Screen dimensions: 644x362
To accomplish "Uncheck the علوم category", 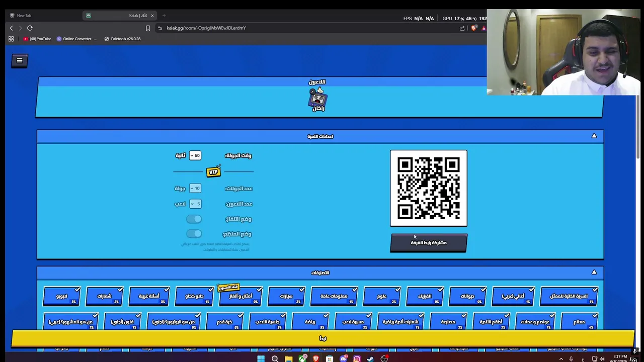I will click(382, 296).
